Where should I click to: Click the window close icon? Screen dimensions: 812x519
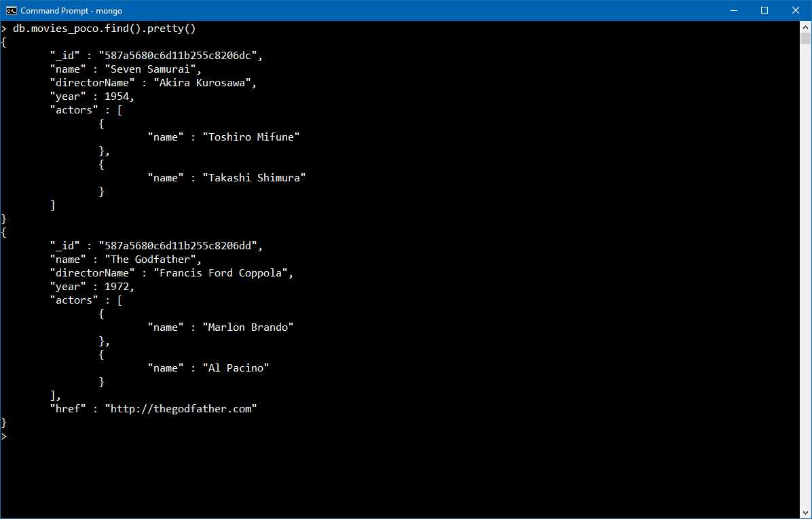[x=794, y=10]
